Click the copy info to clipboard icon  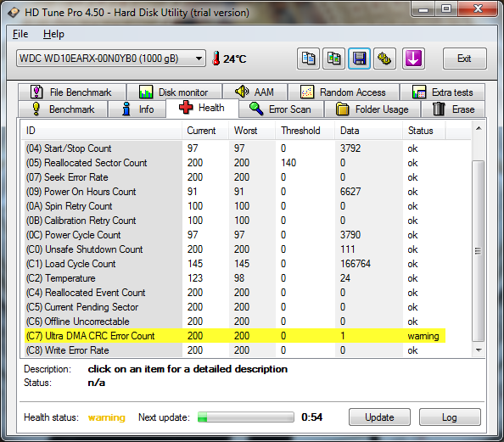coord(308,59)
